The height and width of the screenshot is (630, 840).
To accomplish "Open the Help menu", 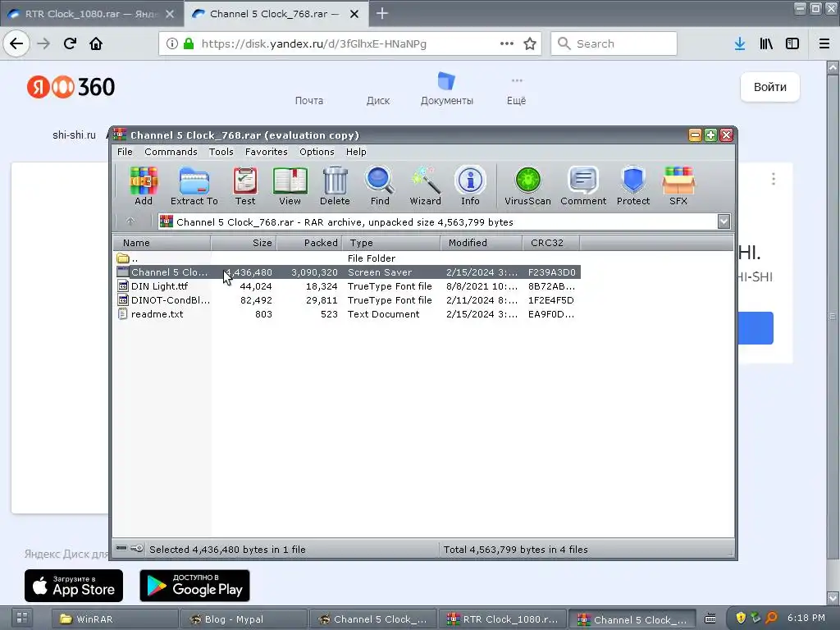I will (x=356, y=152).
